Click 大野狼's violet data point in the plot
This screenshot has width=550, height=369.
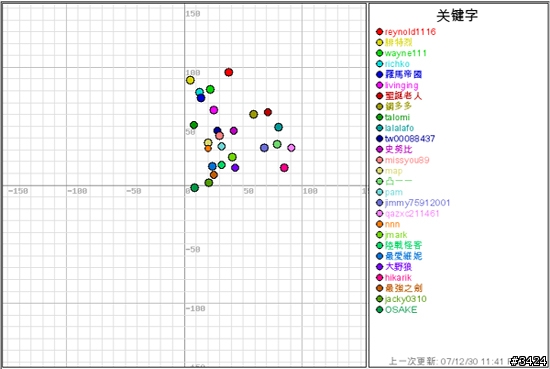(x=235, y=168)
